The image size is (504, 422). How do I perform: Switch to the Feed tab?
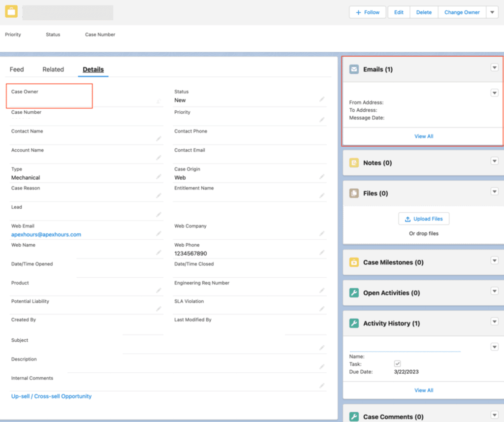pyautogui.click(x=17, y=69)
